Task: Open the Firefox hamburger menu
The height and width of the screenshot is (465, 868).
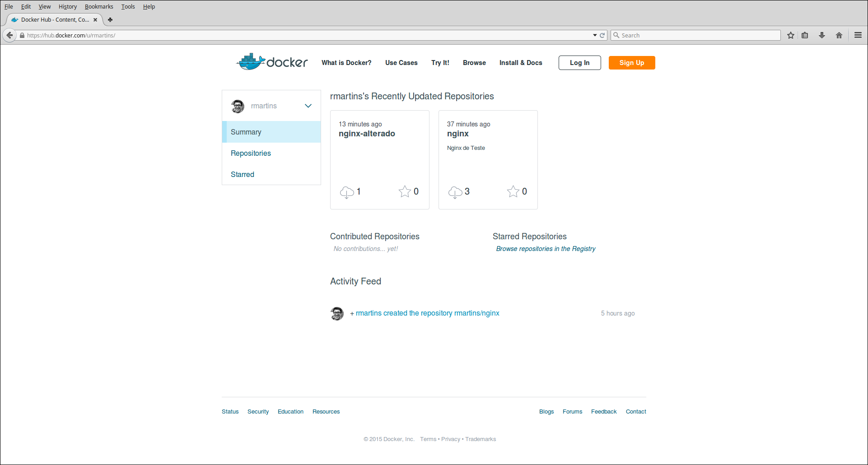Action: point(857,35)
